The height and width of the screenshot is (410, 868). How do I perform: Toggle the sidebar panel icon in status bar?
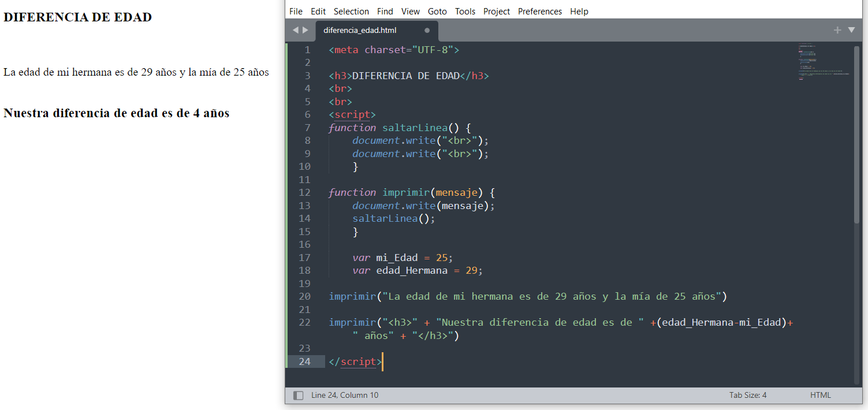click(298, 396)
